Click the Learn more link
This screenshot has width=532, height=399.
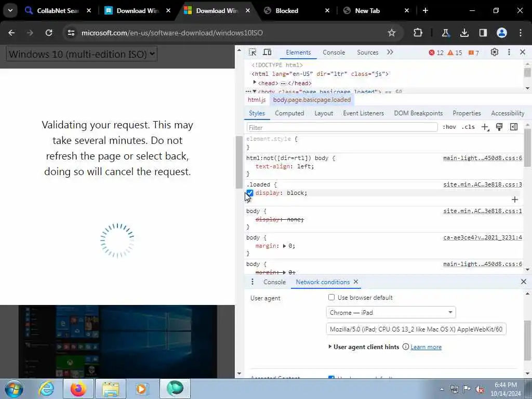[x=426, y=347]
